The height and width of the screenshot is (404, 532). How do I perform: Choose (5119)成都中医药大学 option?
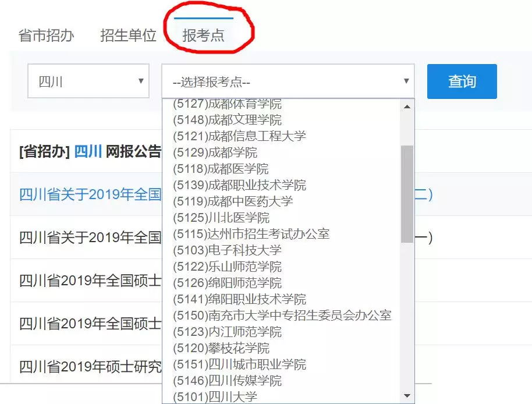click(x=233, y=201)
